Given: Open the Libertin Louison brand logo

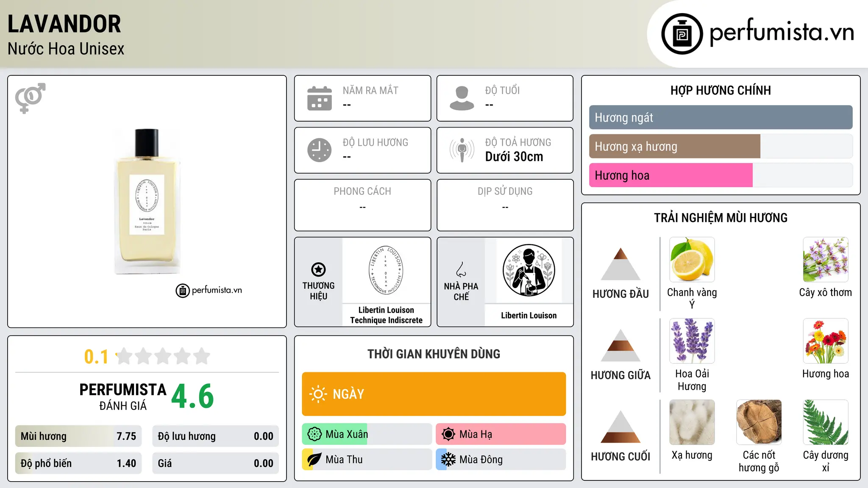Looking at the screenshot, I should click(386, 270).
